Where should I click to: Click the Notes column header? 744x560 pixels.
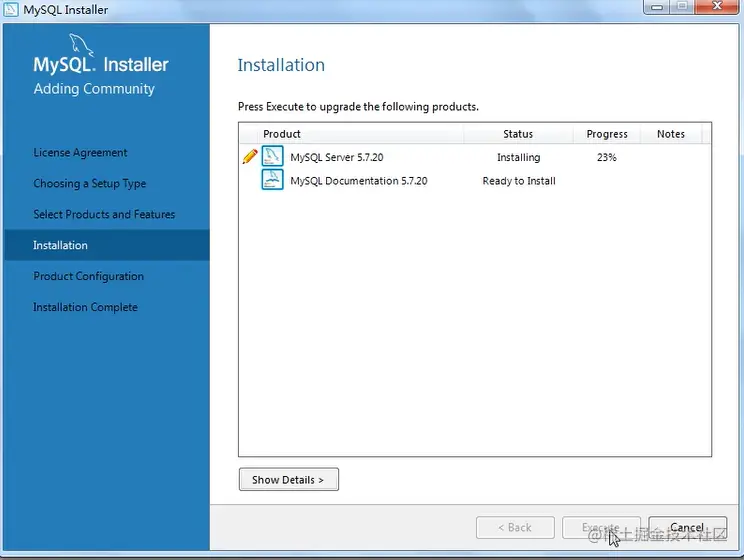(x=670, y=134)
